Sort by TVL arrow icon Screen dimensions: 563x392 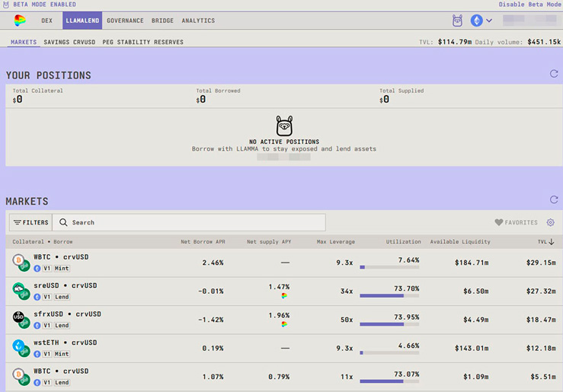click(x=552, y=242)
